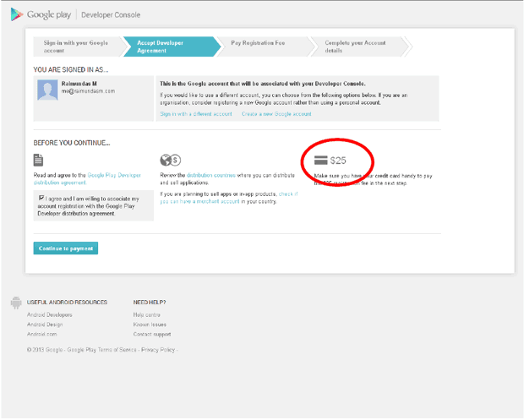Open Create a new Google account link

[x=276, y=114]
